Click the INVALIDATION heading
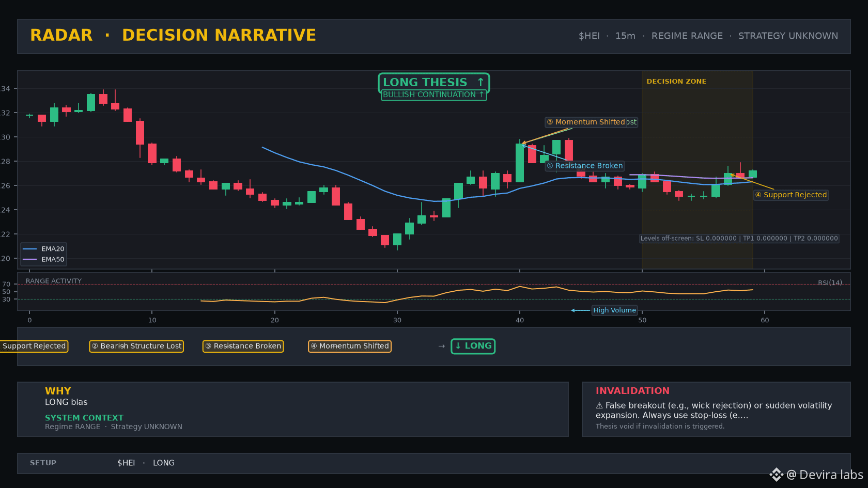The height and width of the screenshot is (488, 868). 632,391
